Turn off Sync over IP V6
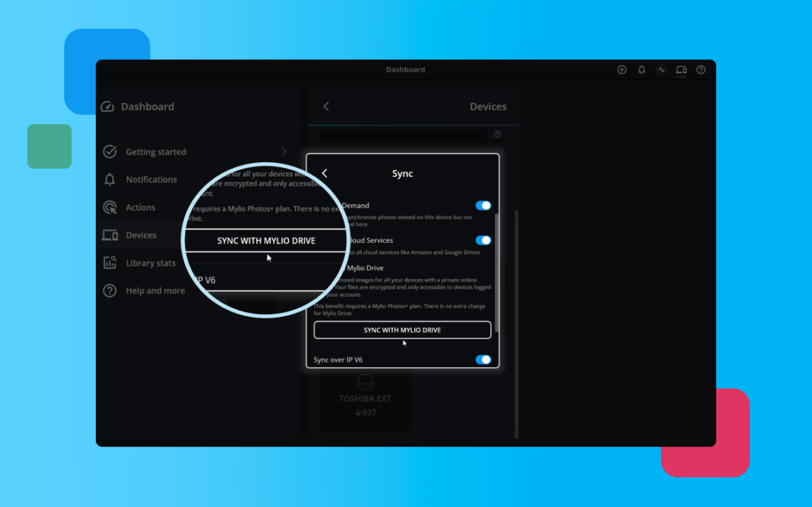This screenshot has width=812, height=507. click(483, 360)
